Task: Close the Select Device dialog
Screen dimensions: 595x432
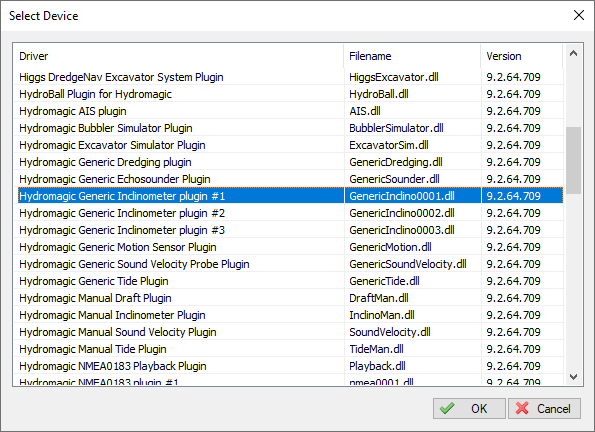Action: click(579, 15)
